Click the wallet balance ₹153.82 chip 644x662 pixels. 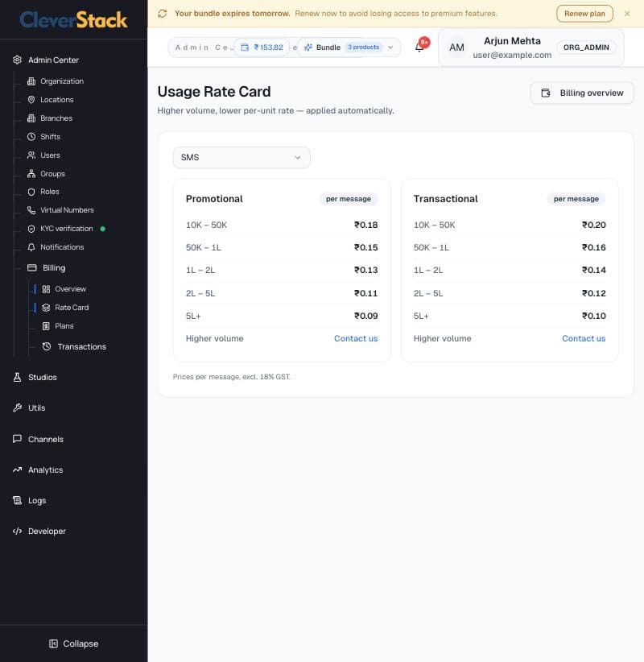[x=262, y=48]
